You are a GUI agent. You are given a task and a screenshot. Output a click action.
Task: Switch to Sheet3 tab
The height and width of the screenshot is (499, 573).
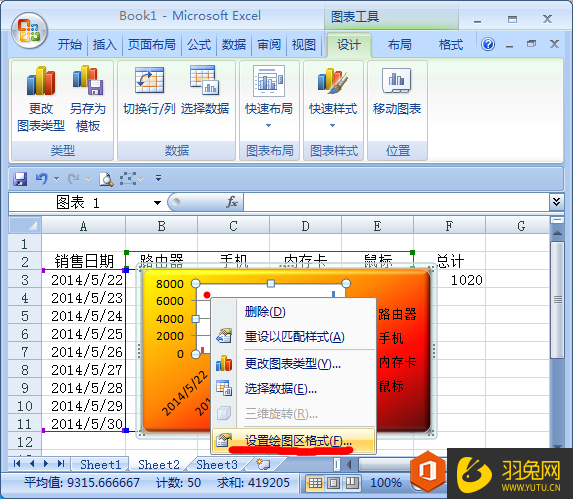(x=217, y=465)
